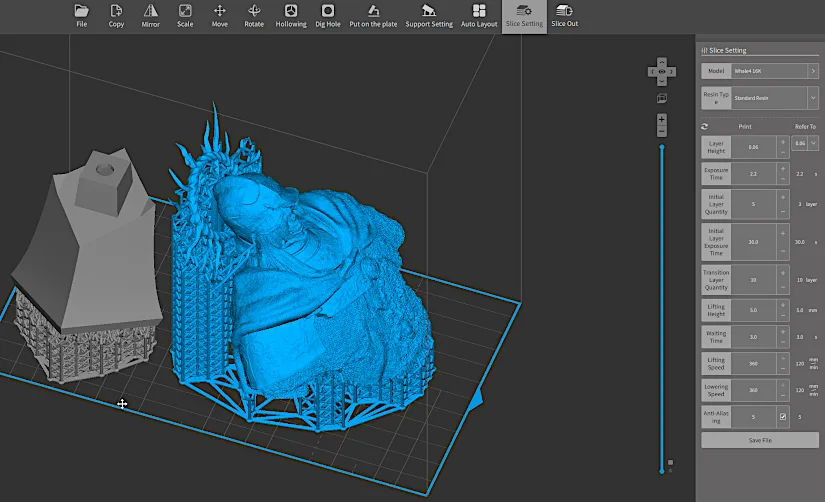This screenshot has width=825, height=502.
Task: Open the File menu icon
Action: 82,16
